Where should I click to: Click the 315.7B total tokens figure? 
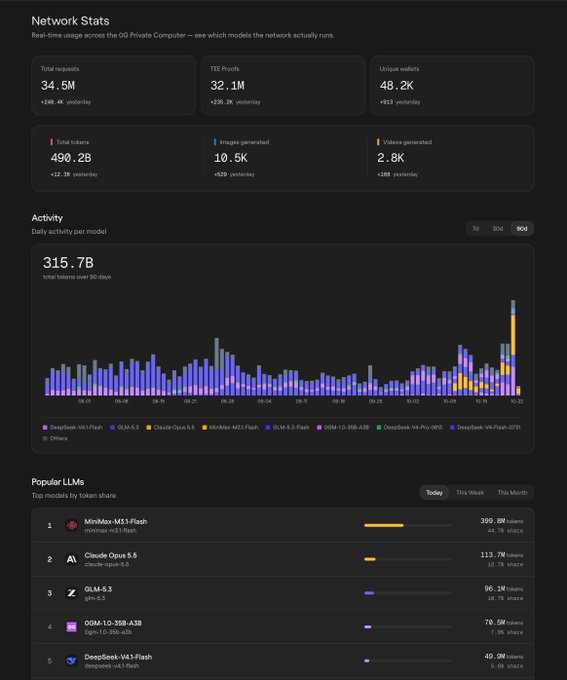pyautogui.click(x=68, y=263)
